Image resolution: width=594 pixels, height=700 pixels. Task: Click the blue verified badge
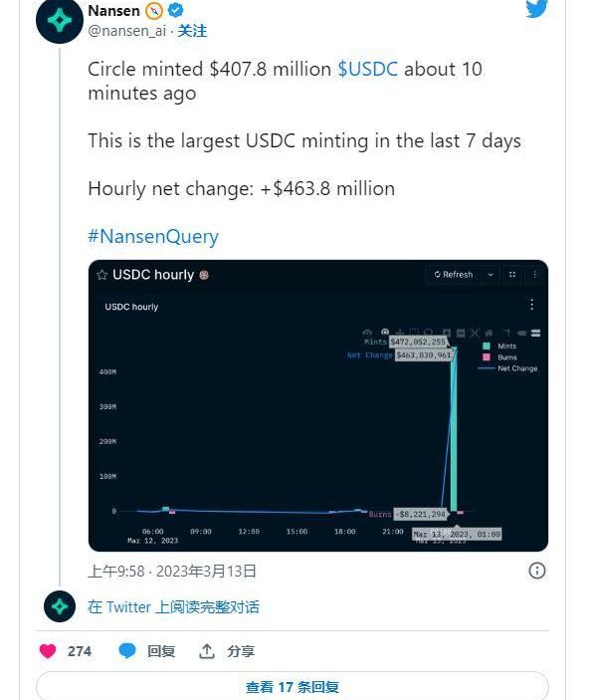pyautogui.click(x=175, y=10)
